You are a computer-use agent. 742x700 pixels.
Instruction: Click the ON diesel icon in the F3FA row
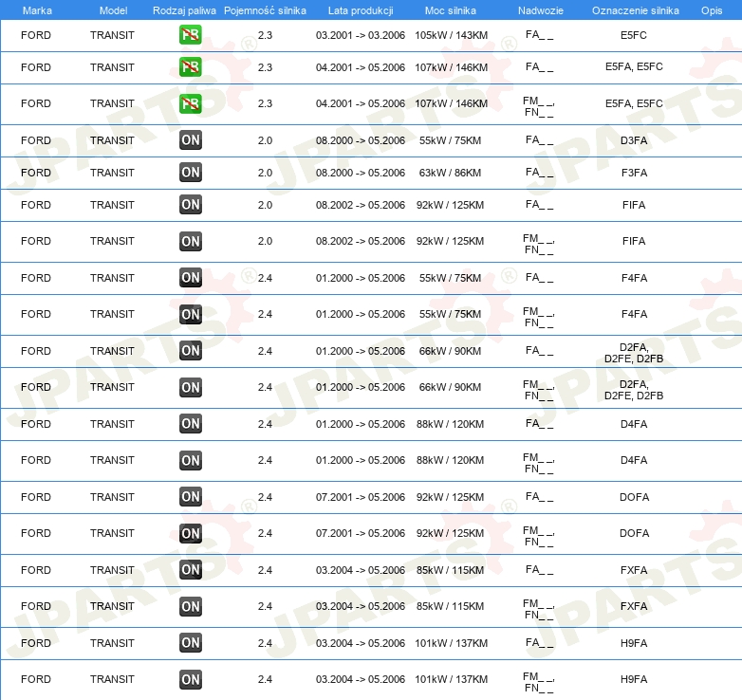coord(190,173)
